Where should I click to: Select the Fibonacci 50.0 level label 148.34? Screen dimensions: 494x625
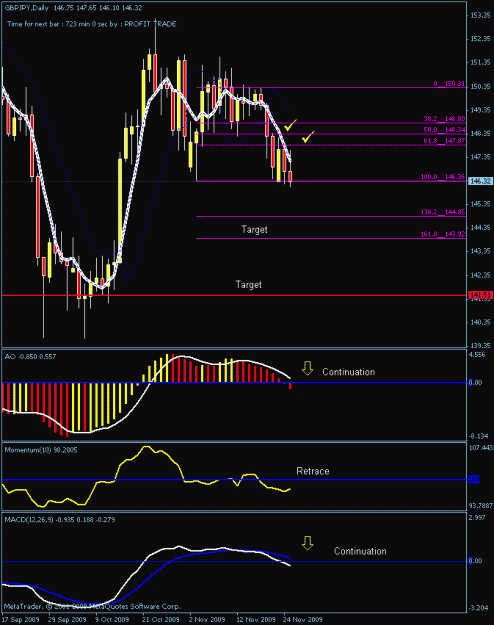click(x=444, y=130)
